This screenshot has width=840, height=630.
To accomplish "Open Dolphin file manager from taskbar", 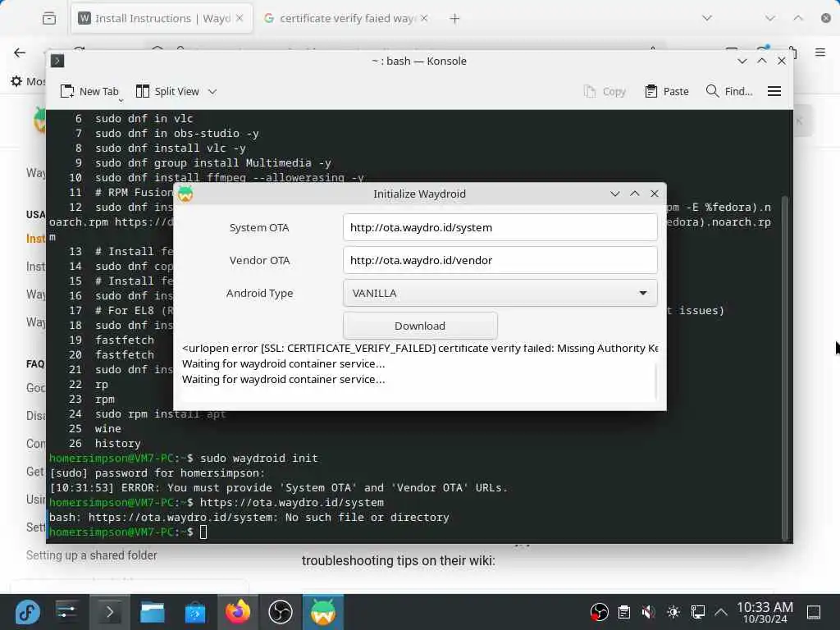I will 152,612.
